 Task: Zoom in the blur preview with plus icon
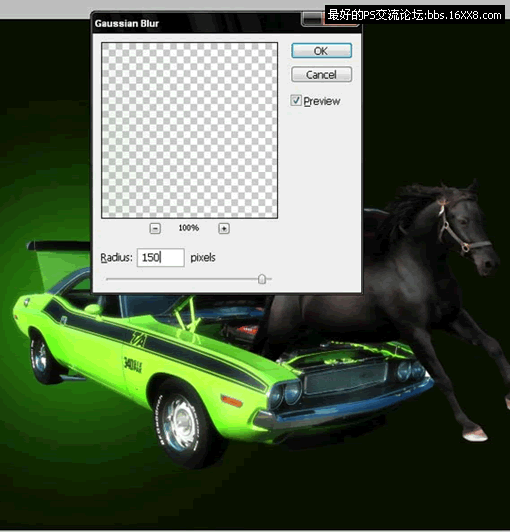224,228
